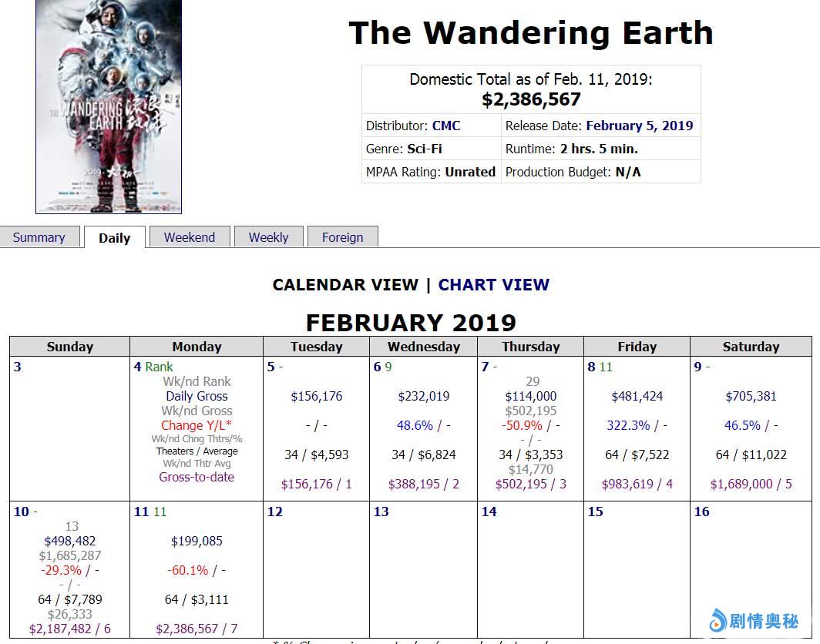This screenshot has width=820, height=644.
Task: Open the Weekend tab
Action: point(189,237)
